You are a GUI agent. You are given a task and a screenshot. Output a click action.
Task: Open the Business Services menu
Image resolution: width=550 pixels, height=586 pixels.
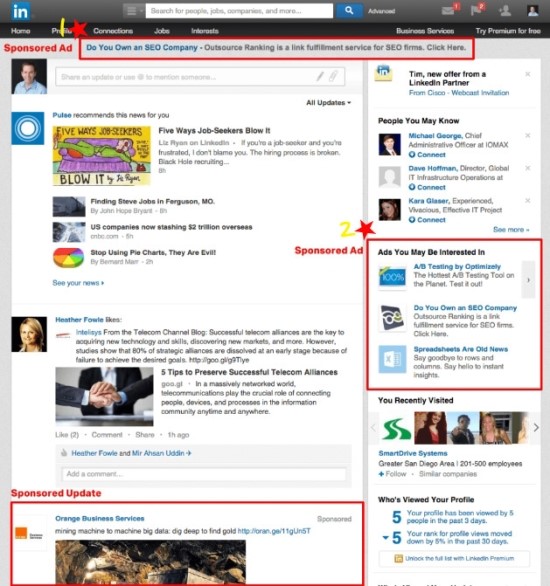point(425,31)
